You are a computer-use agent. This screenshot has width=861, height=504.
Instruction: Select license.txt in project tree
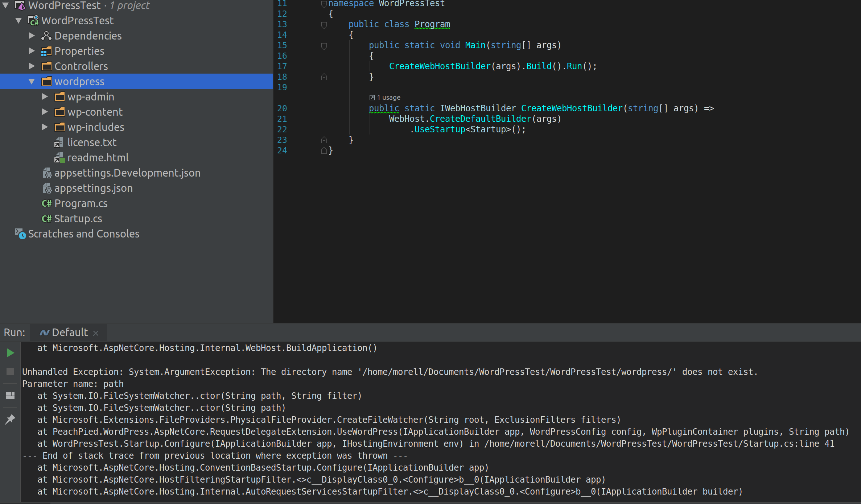[92, 142]
